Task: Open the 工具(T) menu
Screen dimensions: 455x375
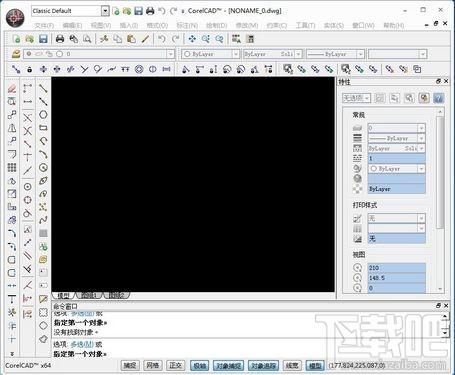Action: [x=305, y=25]
